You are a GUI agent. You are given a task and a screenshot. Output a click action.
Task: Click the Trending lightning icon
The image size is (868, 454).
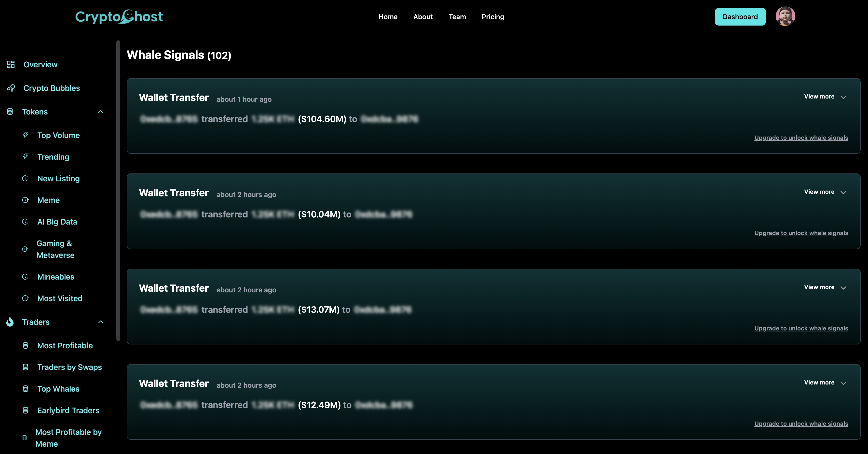26,157
